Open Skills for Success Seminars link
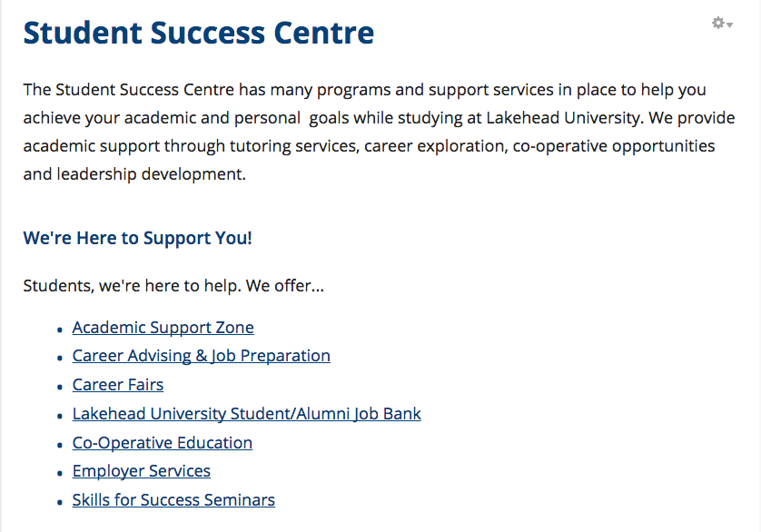 tap(173, 500)
